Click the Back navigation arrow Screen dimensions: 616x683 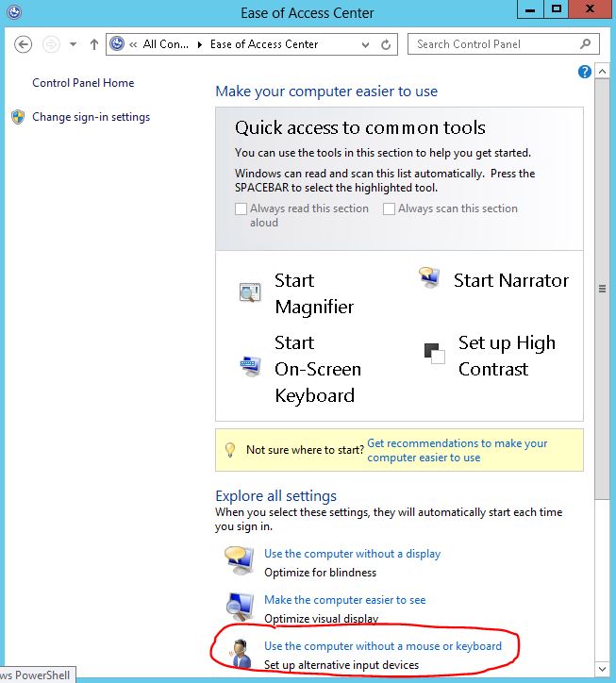(23, 44)
